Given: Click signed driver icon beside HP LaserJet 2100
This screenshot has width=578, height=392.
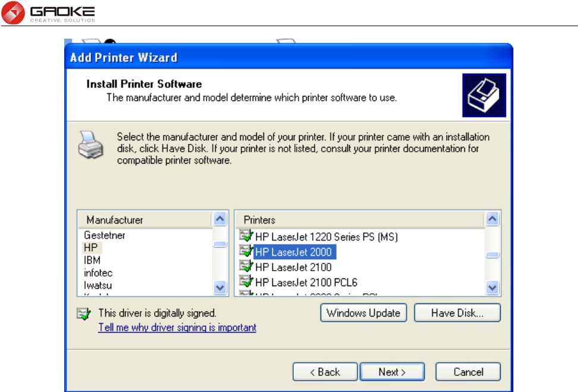Looking at the screenshot, I should pos(246,265).
